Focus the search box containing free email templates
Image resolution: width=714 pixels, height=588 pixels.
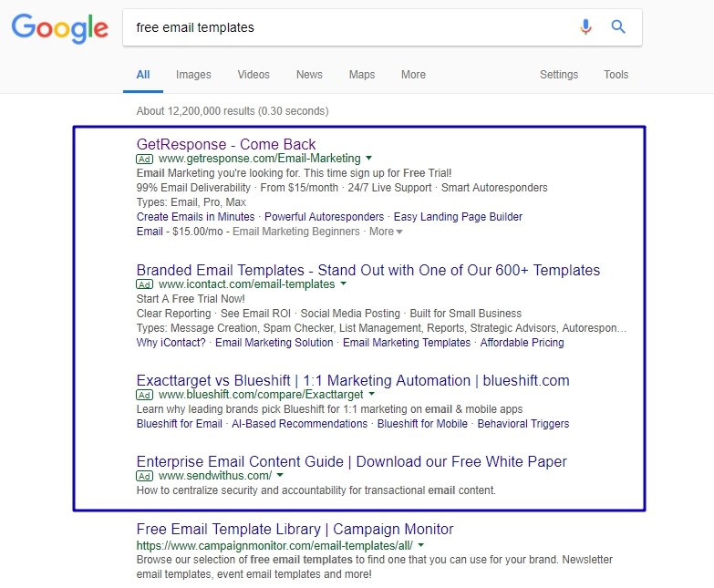pyautogui.click(x=347, y=27)
